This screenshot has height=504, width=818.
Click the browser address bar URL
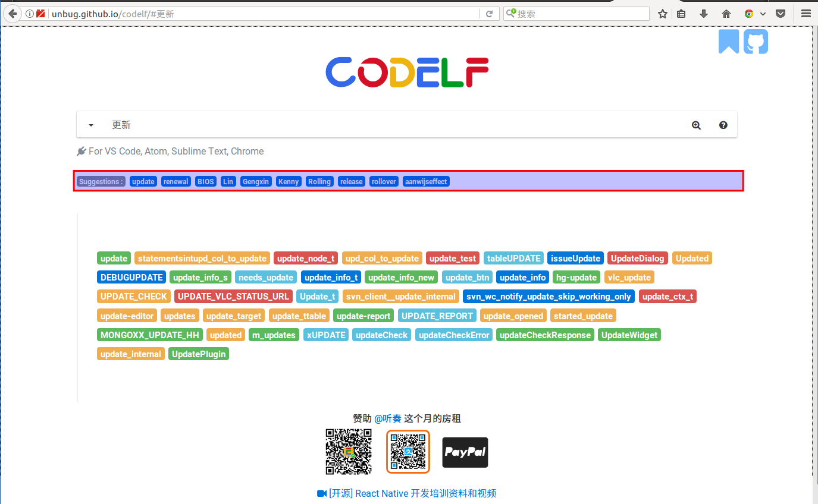[265, 14]
